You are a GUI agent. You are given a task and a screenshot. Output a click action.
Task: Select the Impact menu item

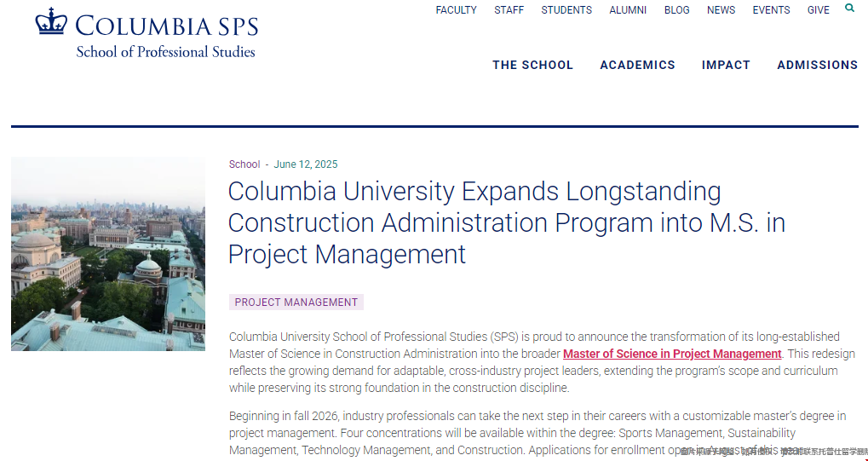[x=726, y=65]
